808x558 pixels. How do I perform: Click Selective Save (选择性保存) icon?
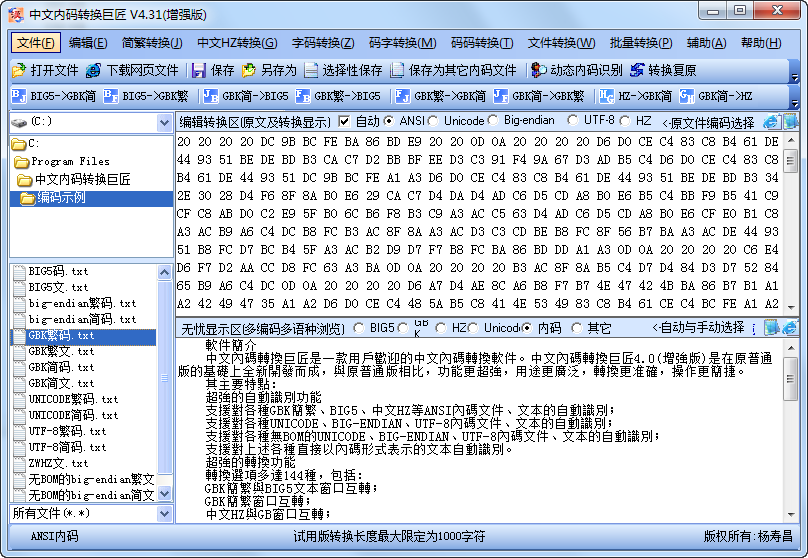pos(311,70)
